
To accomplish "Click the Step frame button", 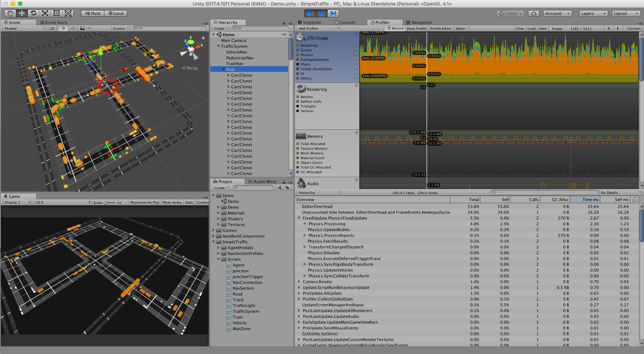I will tap(333, 13).
